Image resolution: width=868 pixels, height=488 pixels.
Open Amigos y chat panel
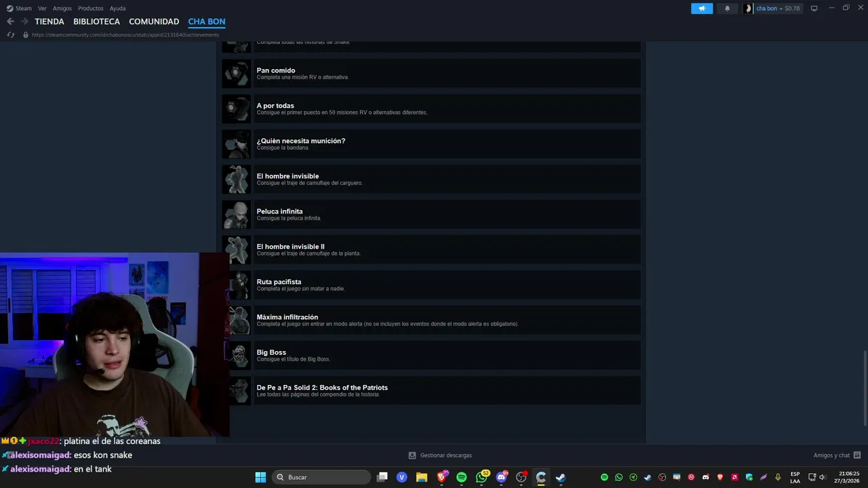coord(837,455)
